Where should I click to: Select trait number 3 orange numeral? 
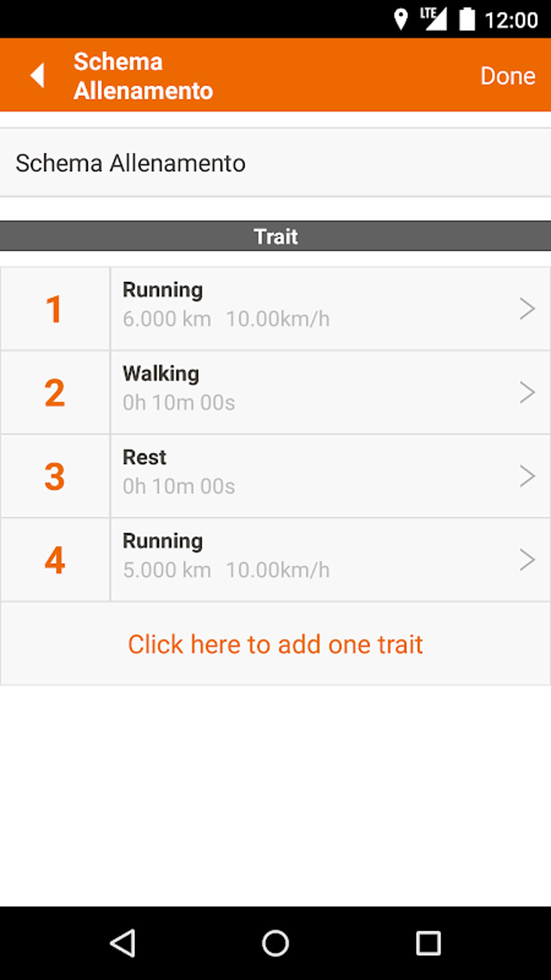pos(55,477)
